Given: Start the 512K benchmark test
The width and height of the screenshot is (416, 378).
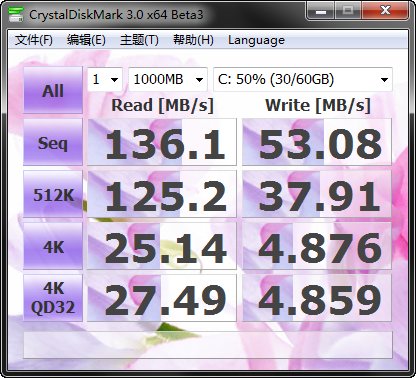Looking at the screenshot, I should coord(53,194).
